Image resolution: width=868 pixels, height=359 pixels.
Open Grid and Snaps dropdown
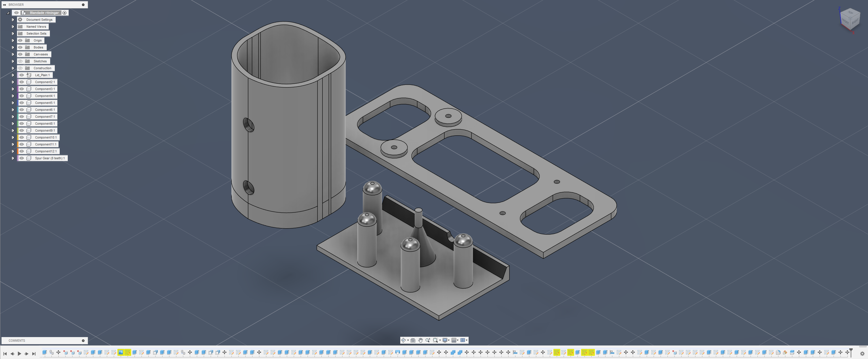(455, 340)
